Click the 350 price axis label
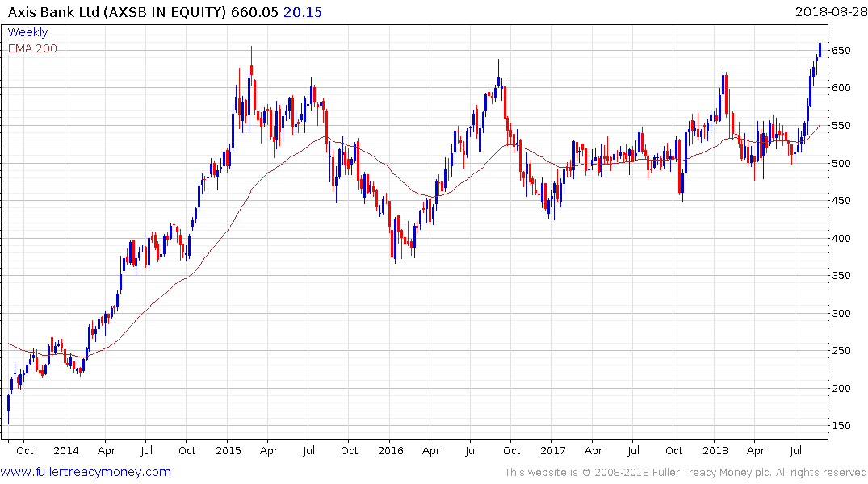 pos(841,275)
